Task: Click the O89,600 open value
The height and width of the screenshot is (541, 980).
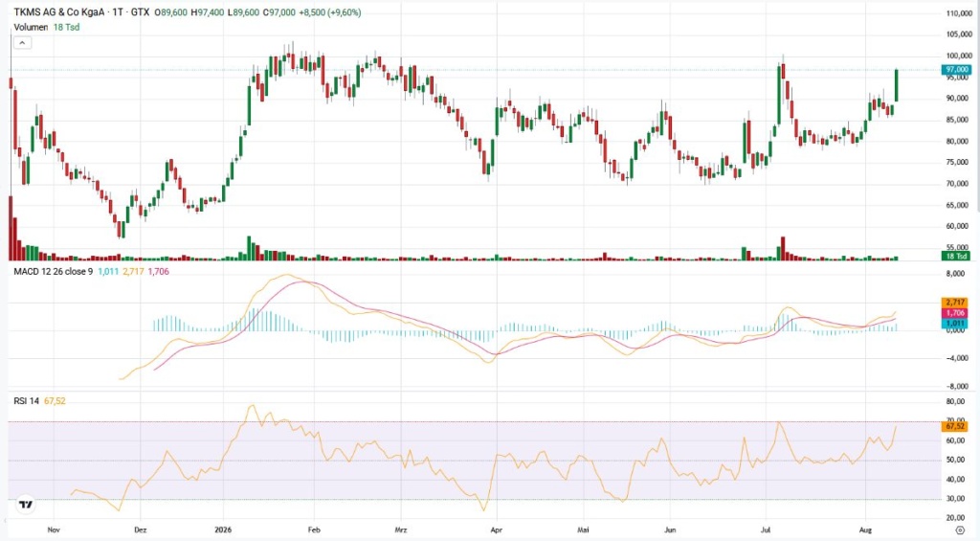Action: point(172,12)
